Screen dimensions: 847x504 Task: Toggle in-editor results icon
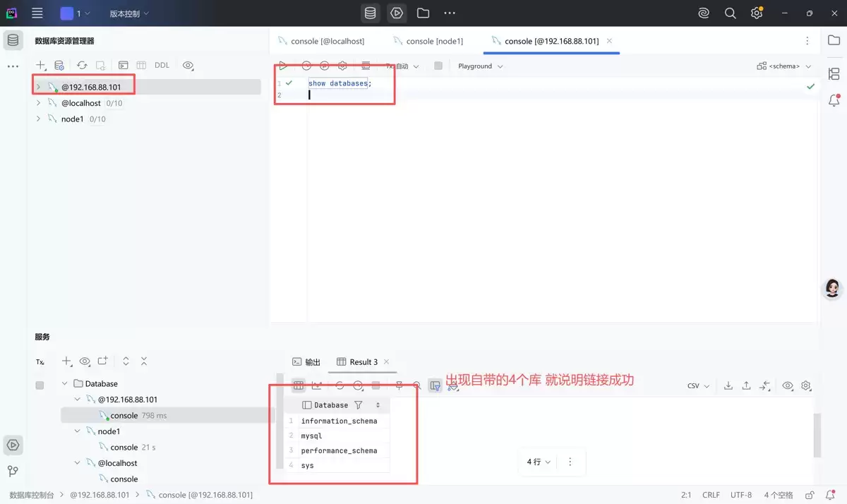tap(366, 66)
